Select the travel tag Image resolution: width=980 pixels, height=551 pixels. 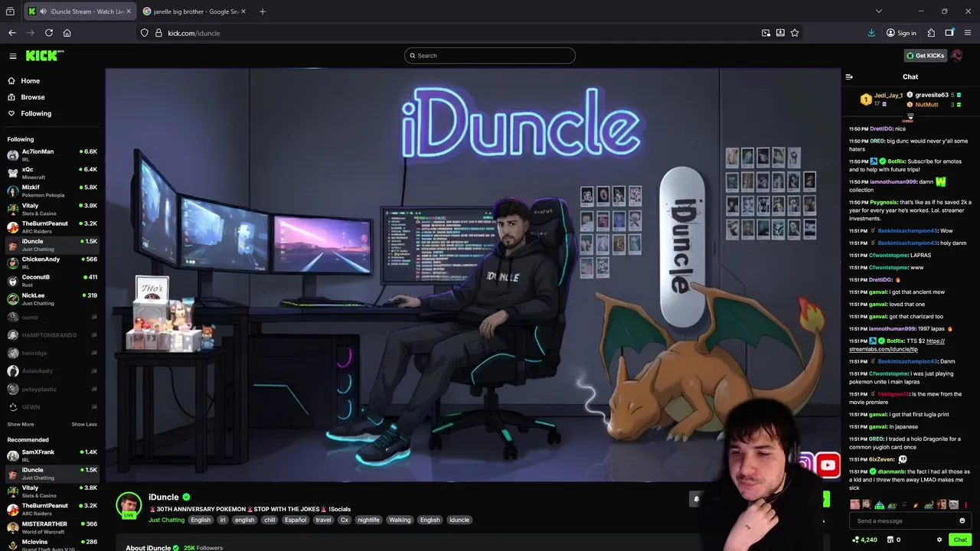323,520
